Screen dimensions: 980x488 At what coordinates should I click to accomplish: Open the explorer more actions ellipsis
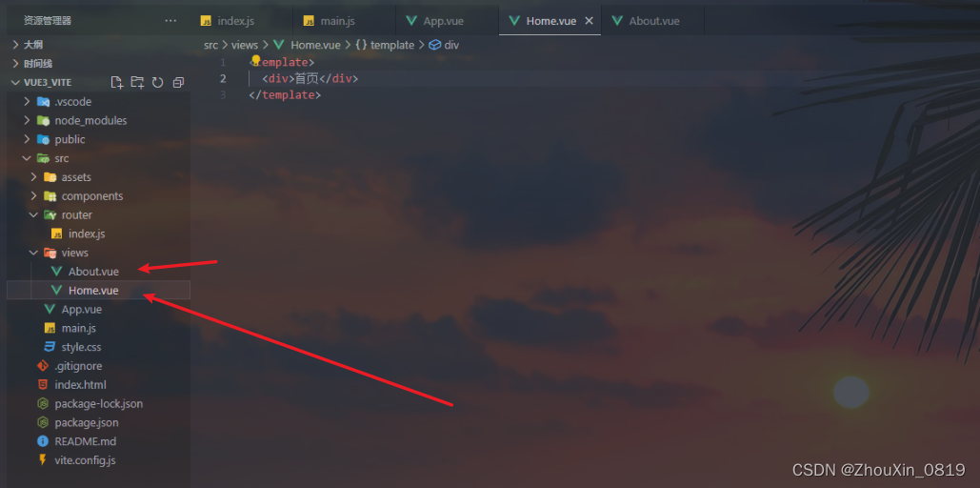tap(170, 21)
